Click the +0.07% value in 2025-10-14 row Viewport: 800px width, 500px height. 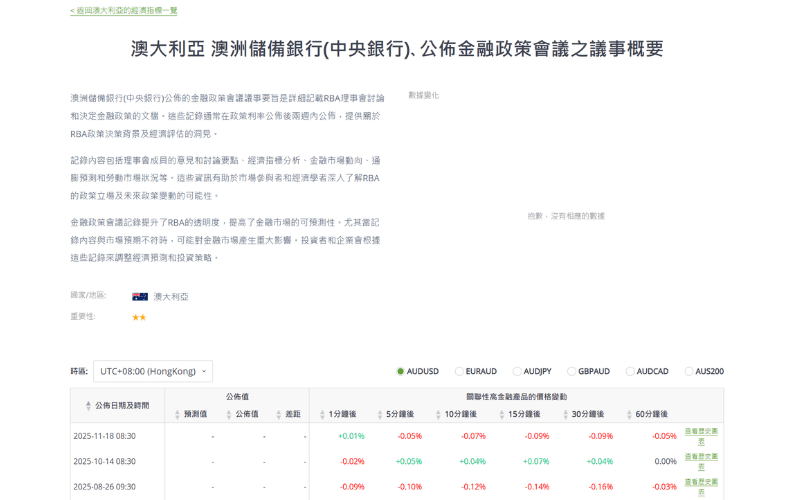(x=536, y=461)
